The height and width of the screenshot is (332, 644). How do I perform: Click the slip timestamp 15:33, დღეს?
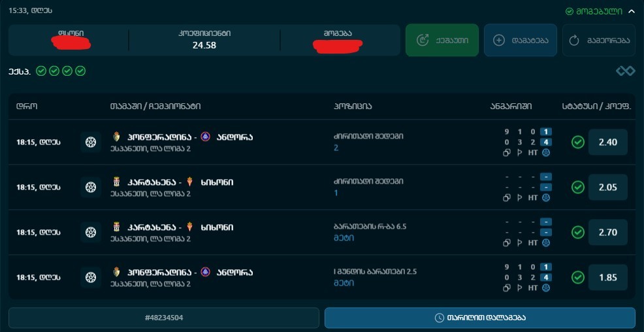pyautogui.click(x=31, y=10)
